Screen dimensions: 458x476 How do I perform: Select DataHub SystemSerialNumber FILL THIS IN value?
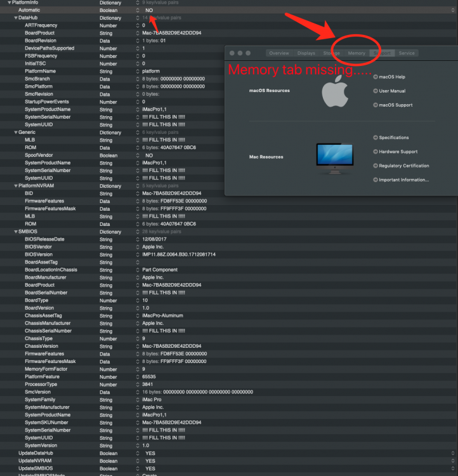pos(164,117)
